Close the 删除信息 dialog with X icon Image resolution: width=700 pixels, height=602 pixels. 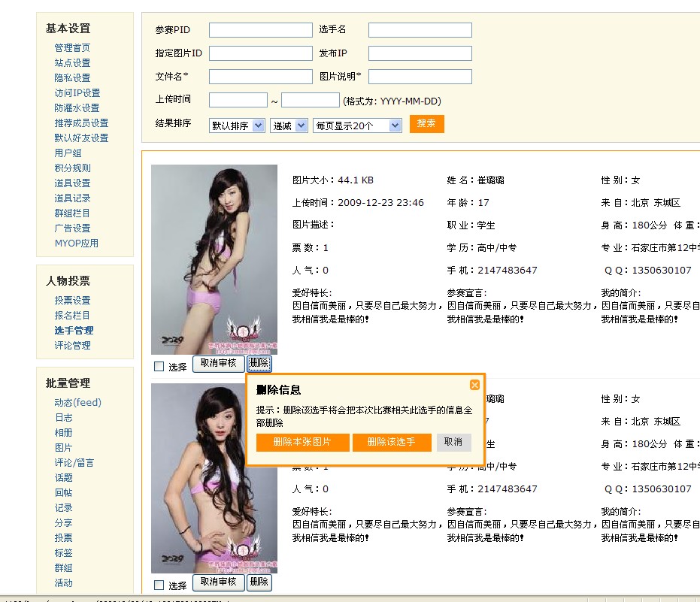[x=474, y=385]
